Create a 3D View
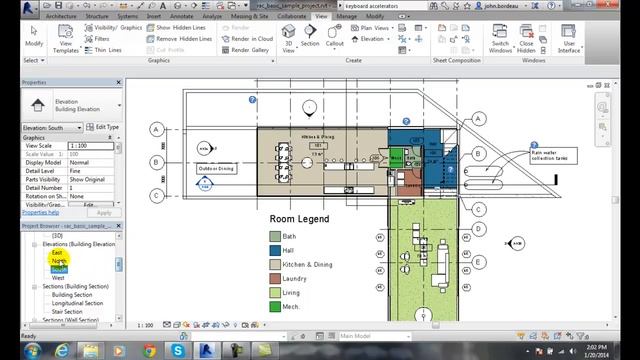The width and height of the screenshot is (640, 360). [x=288, y=38]
